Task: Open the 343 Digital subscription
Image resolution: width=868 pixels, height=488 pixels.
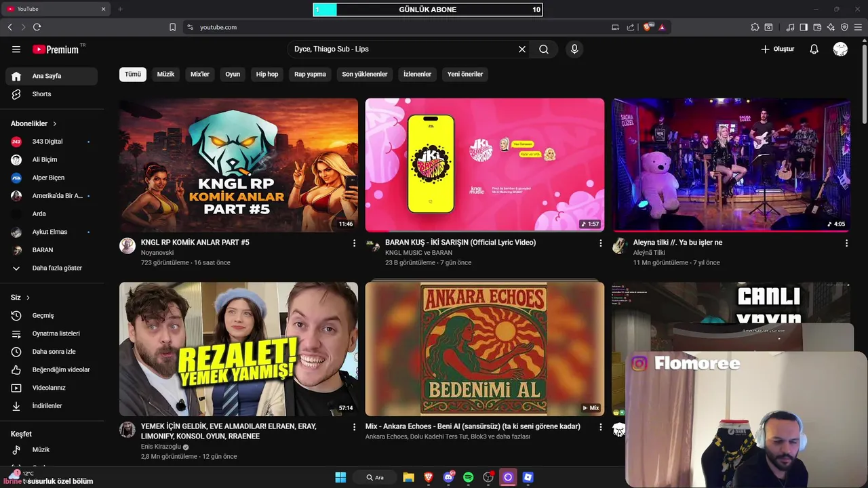Action: (x=52, y=142)
